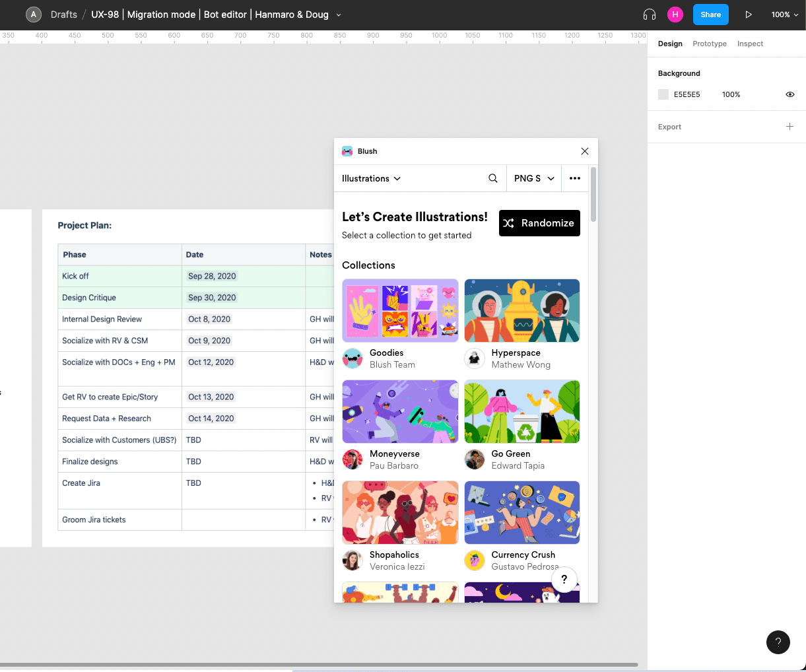Click the E5E5E5 hex value field
Screen dimensions: 806x672
tap(687, 94)
